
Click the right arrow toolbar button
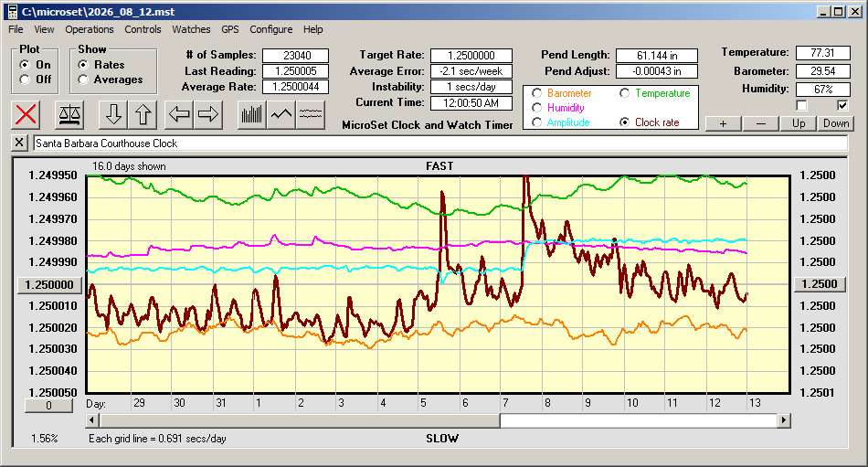tap(208, 114)
